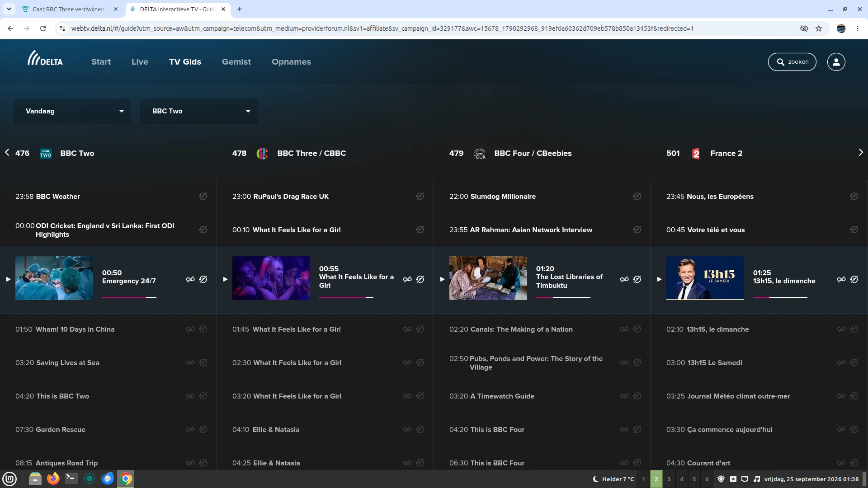Click crossed-out replay icon beside AR Rahman interview
Viewport: 868px width, 488px height.
tap(637, 230)
